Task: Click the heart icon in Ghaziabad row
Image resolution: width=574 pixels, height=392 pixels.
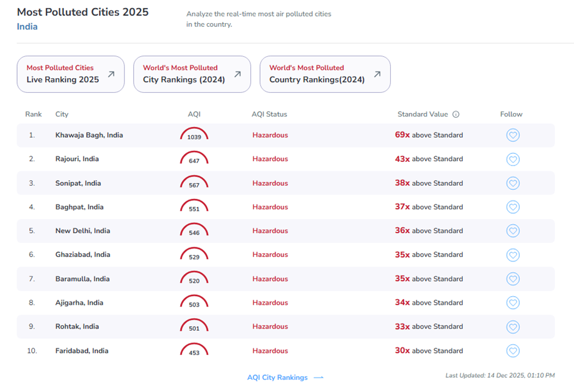Action: click(x=513, y=255)
